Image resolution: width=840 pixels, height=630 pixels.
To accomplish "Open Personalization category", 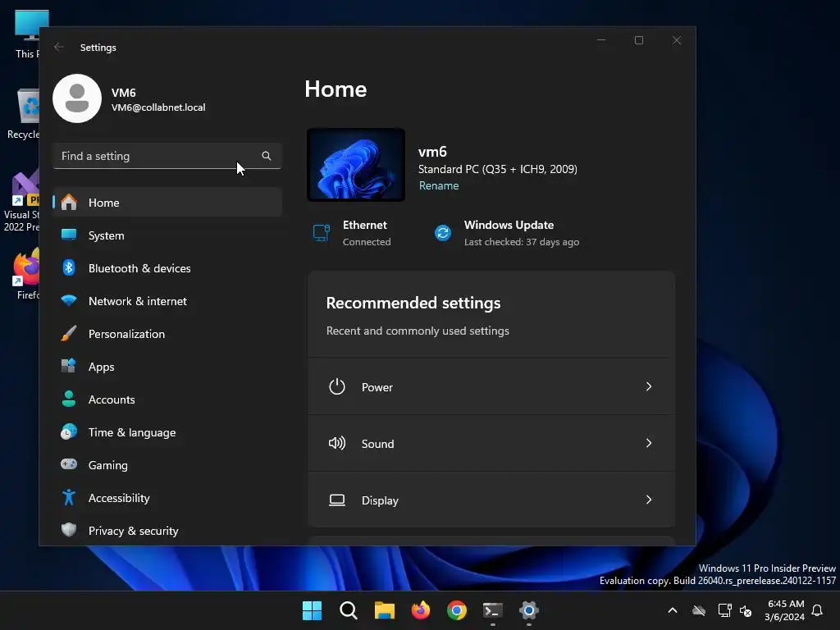I will [167, 334].
